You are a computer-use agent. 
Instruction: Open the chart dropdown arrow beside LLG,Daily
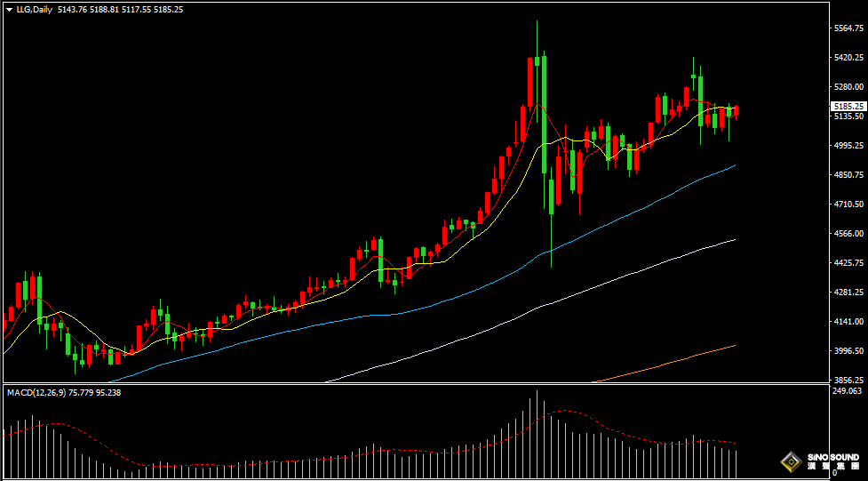click(x=9, y=9)
